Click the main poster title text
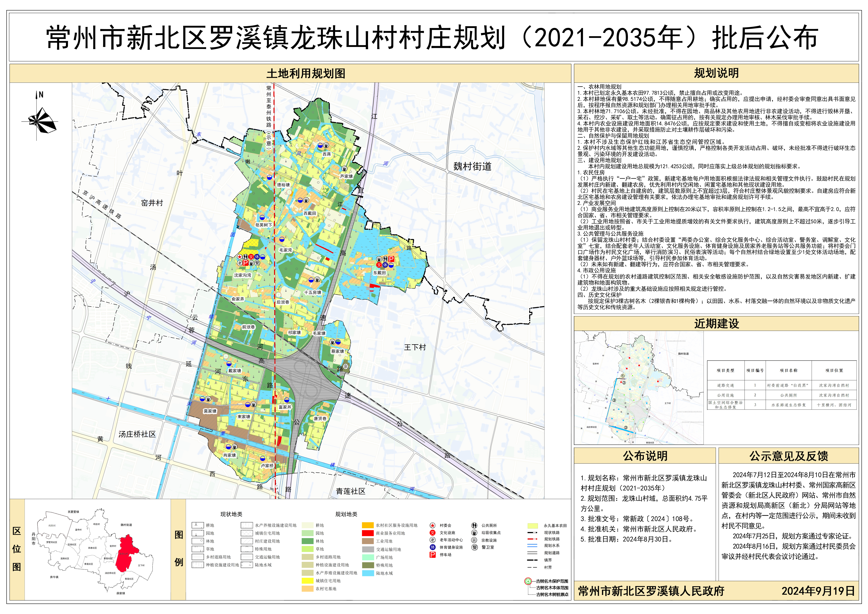868x614 pixels. pos(432,37)
